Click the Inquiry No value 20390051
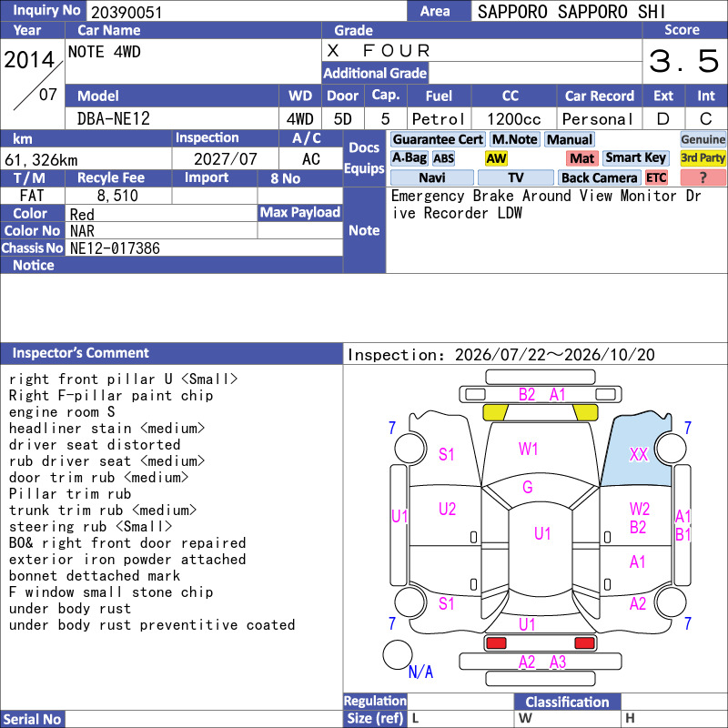Viewport: 728px width, 728px height. click(x=126, y=13)
